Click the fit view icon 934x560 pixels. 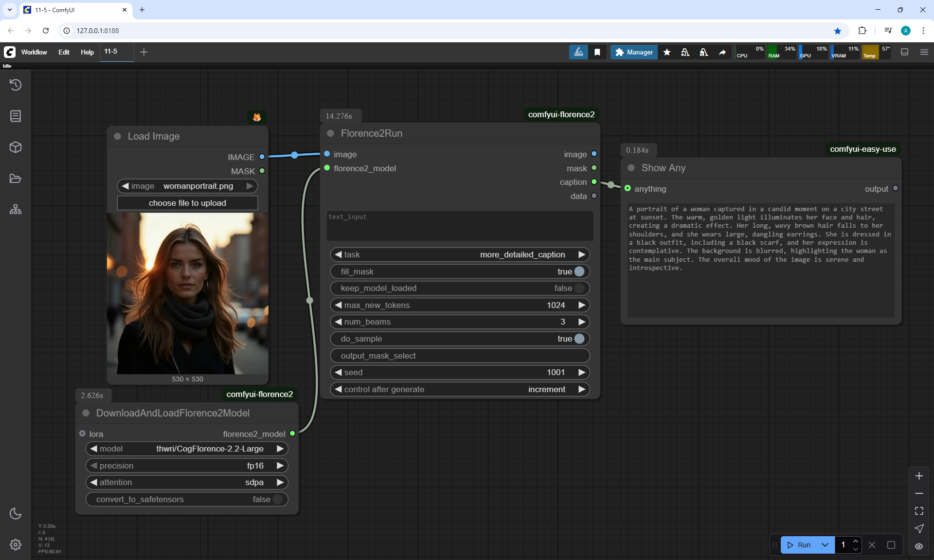(x=919, y=511)
